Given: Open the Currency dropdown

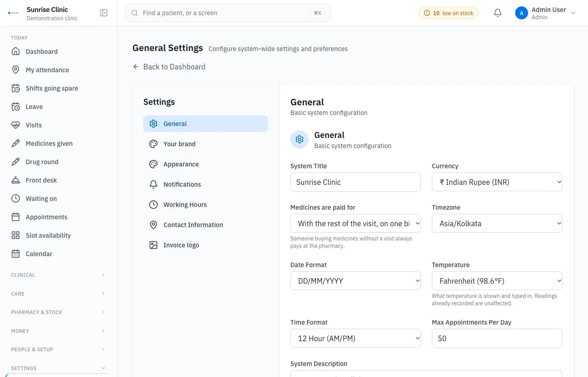Looking at the screenshot, I should click(x=497, y=182).
